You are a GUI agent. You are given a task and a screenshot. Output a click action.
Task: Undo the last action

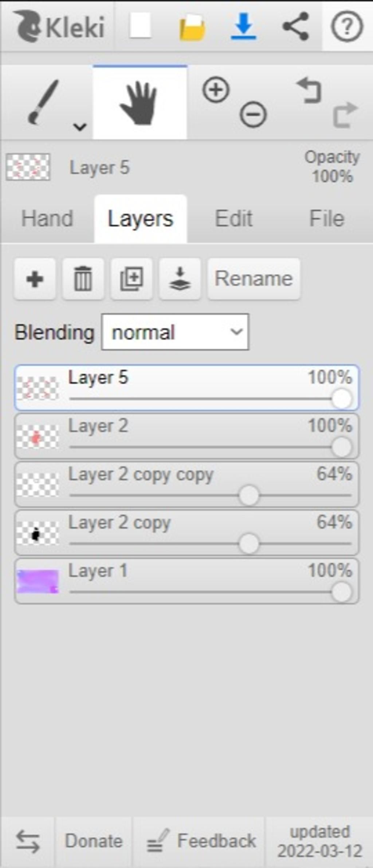point(309,90)
